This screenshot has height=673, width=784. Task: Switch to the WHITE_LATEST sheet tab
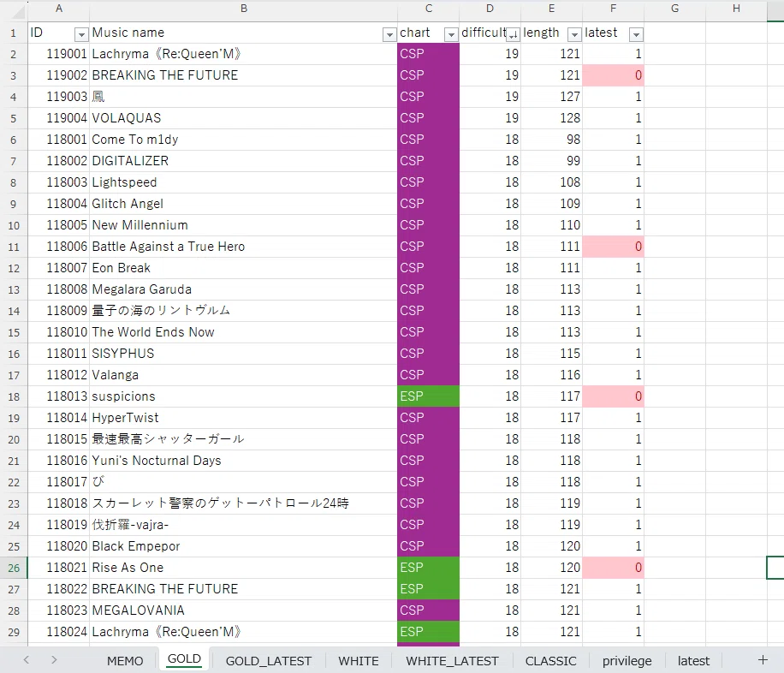[452, 661]
